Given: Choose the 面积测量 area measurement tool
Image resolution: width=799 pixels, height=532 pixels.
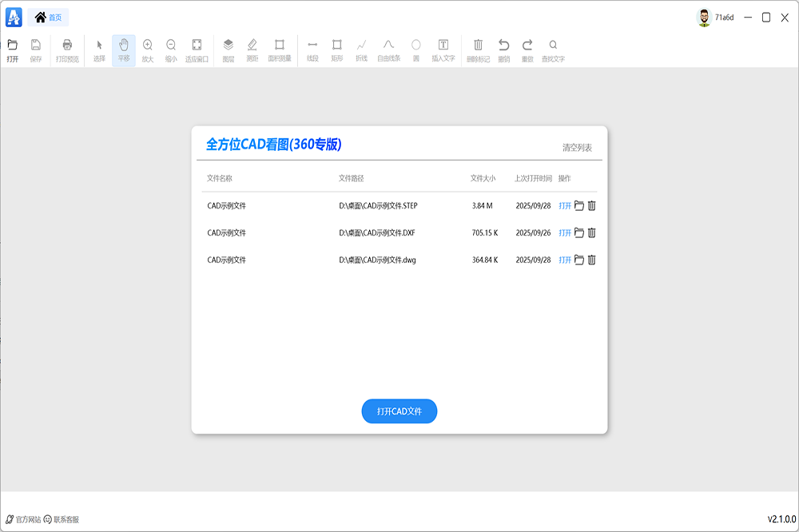Looking at the screenshot, I should [280, 50].
